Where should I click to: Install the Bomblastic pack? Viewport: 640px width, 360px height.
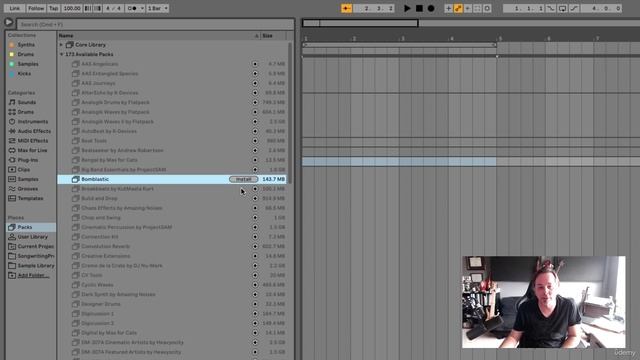pos(244,179)
